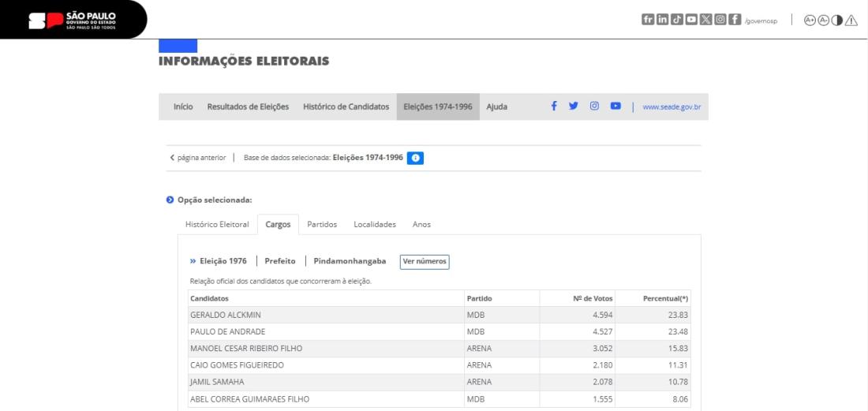Image resolution: width=868 pixels, height=411 pixels.
Task: Click the percentage value 23.83
Action: pos(678,316)
